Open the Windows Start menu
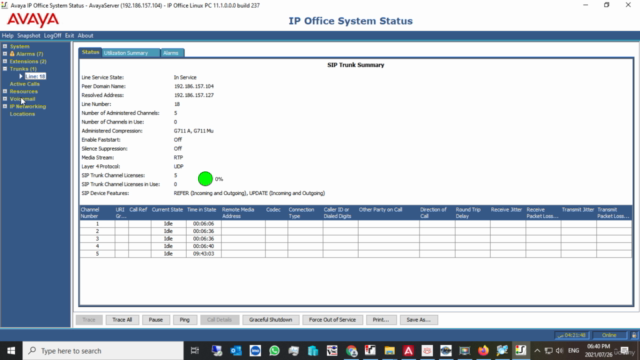The image size is (640, 360). coord(11,351)
